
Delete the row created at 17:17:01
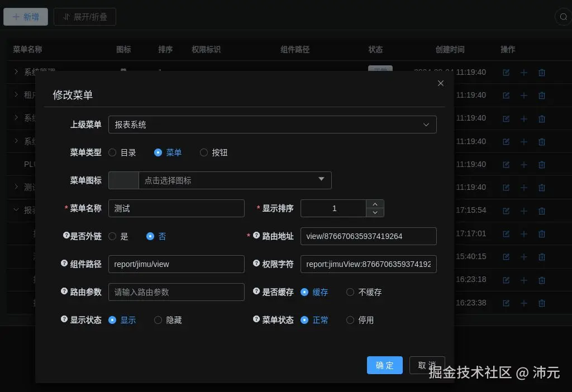(542, 234)
